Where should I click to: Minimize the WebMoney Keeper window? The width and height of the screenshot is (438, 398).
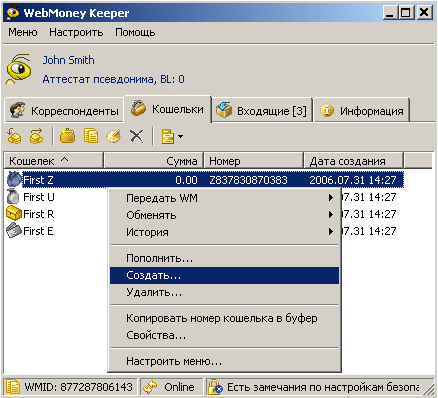(x=389, y=13)
